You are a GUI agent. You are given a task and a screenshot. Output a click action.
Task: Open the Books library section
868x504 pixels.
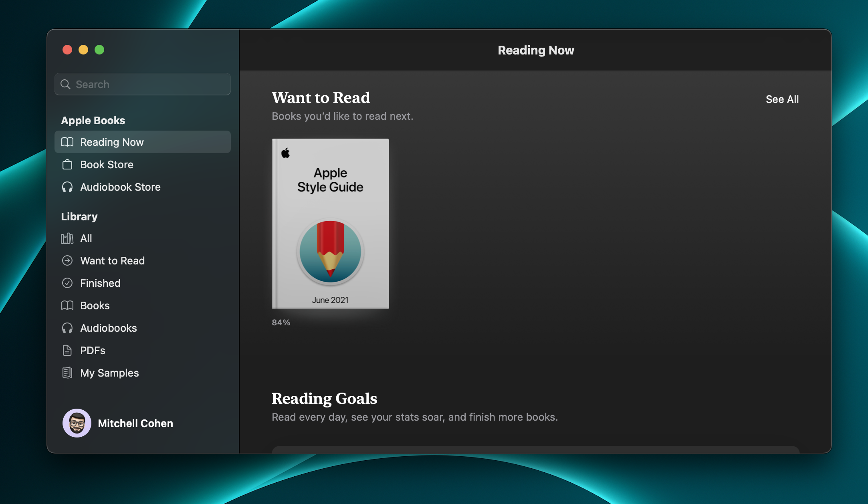click(95, 306)
